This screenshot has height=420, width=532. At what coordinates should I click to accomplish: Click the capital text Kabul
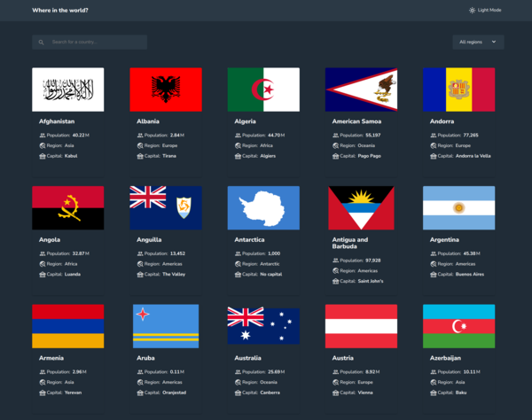(71, 156)
